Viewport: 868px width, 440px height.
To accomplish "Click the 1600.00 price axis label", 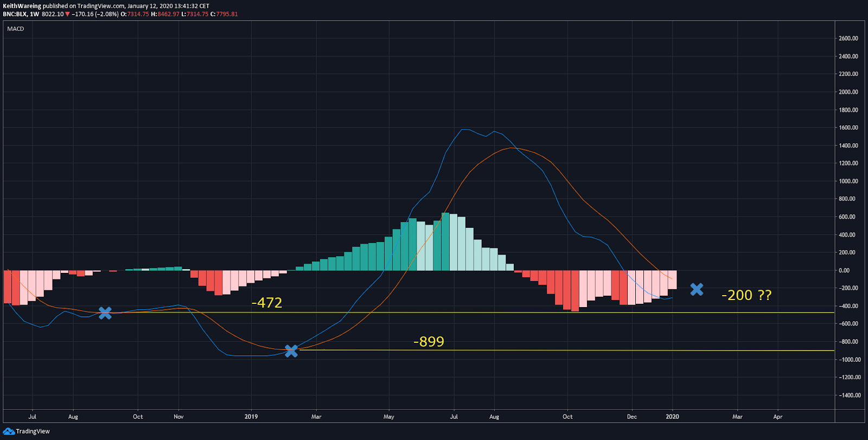I will click(x=848, y=127).
